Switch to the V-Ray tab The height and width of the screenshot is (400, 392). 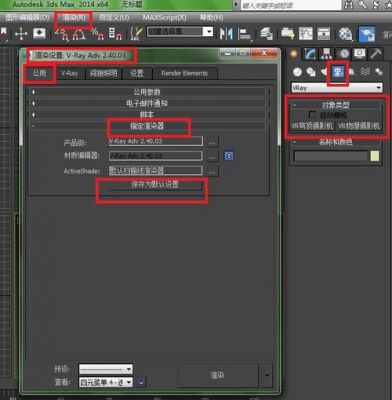69,73
